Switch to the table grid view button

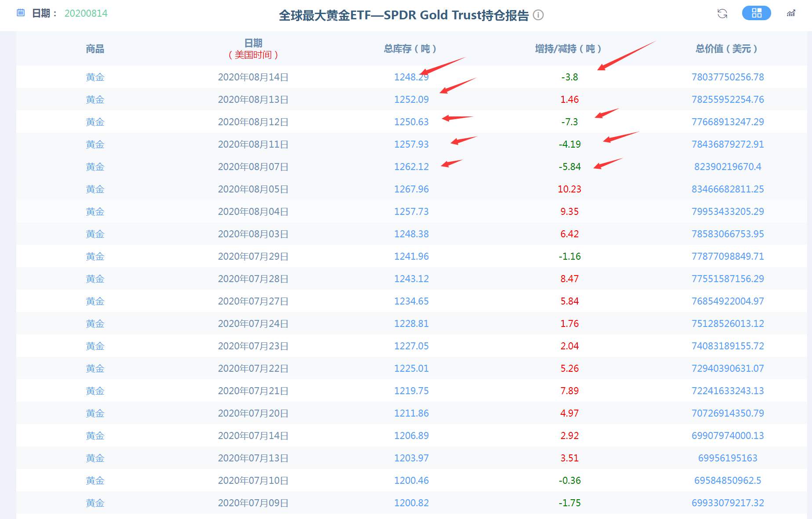tap(756, 13)
